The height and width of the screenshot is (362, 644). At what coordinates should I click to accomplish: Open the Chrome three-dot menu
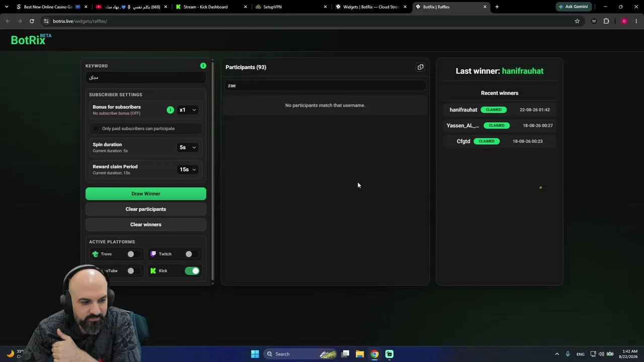(636, 21)
